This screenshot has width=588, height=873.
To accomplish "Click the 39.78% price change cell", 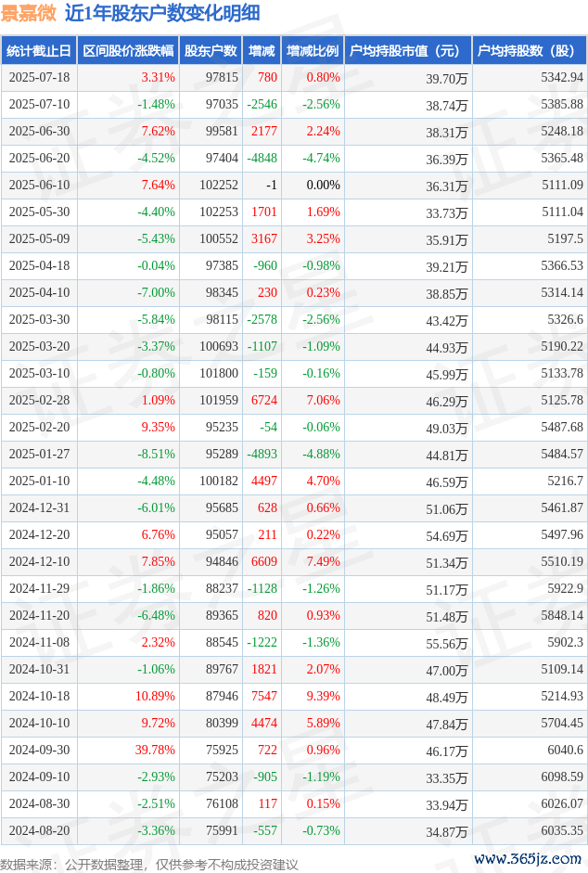I will tap(155, 750).
